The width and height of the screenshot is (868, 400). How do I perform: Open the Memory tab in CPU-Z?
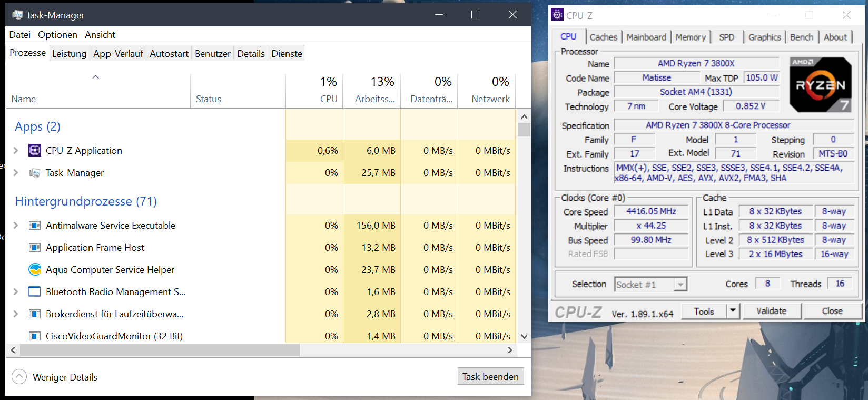click(690, 37)
